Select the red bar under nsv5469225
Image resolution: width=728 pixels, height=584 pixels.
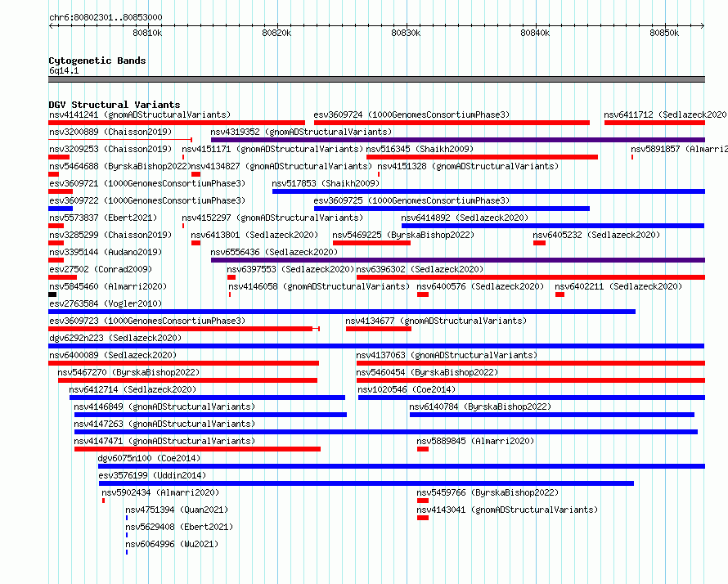(371, 243)
